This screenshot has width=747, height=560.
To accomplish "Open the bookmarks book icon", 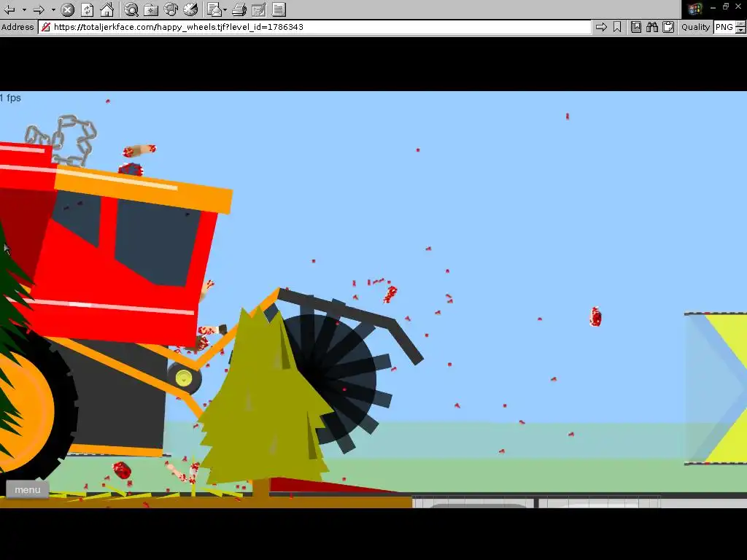I will point(636,27).
